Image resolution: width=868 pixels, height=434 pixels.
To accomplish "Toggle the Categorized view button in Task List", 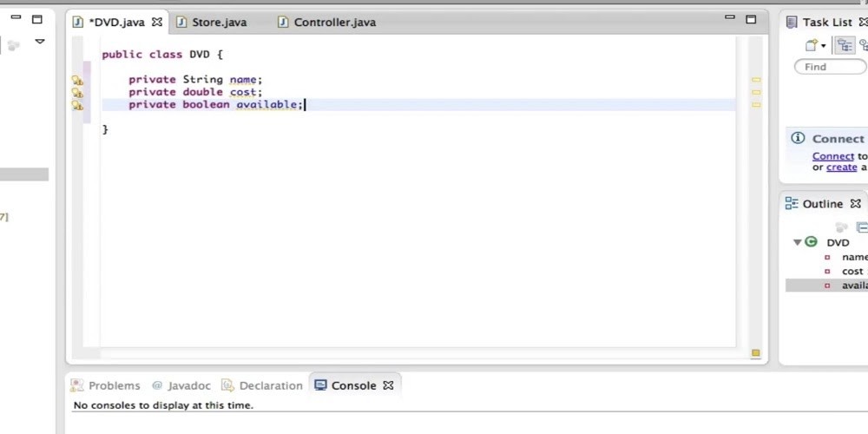I will (x=844, y=46).
